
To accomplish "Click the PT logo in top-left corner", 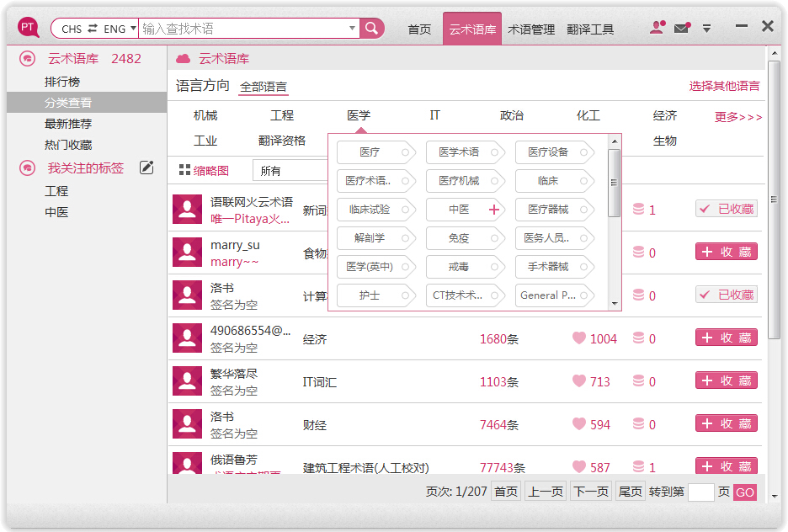I will point(29,28).
